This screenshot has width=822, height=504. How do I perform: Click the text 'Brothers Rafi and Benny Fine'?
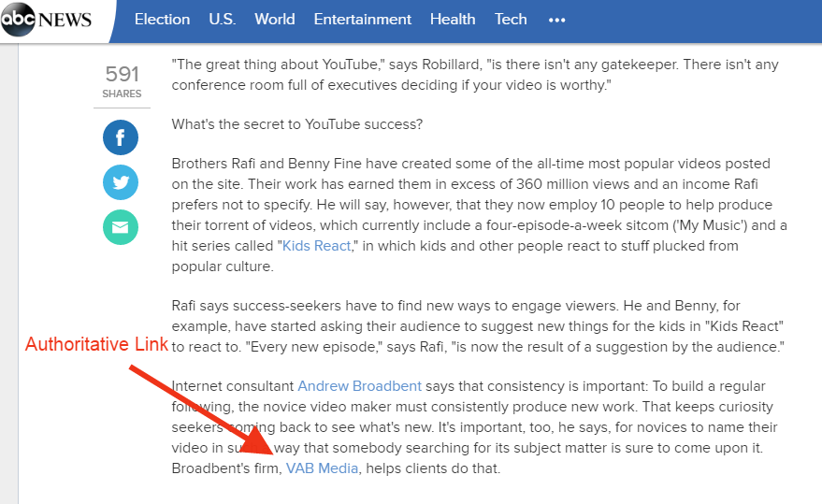coord(267,164)
